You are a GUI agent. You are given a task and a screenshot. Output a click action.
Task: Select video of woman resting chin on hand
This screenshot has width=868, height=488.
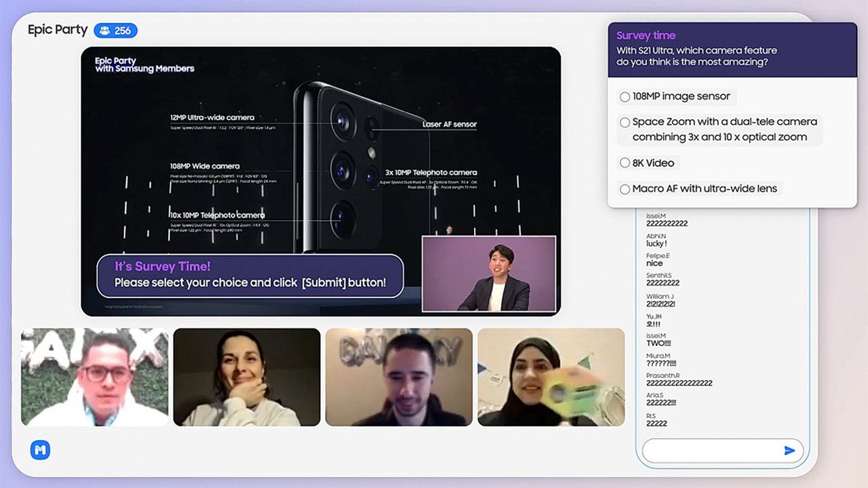tap(247, 378)
